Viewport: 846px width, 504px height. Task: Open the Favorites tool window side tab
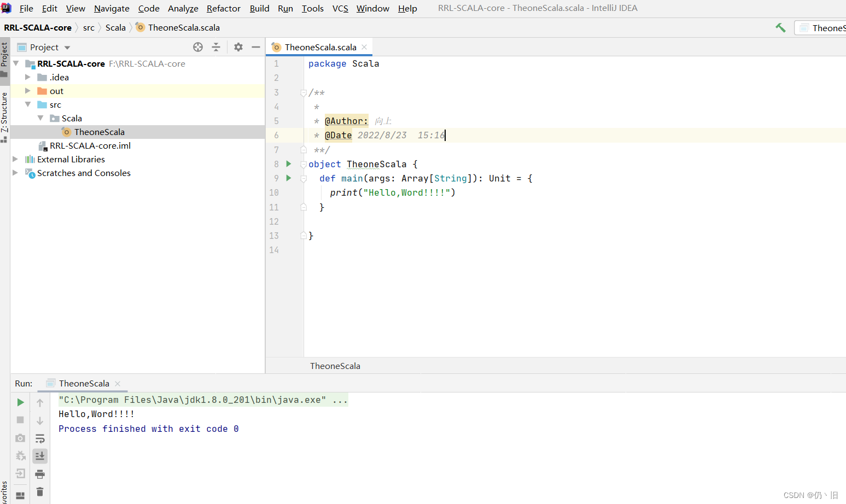[x=4, y=492]
